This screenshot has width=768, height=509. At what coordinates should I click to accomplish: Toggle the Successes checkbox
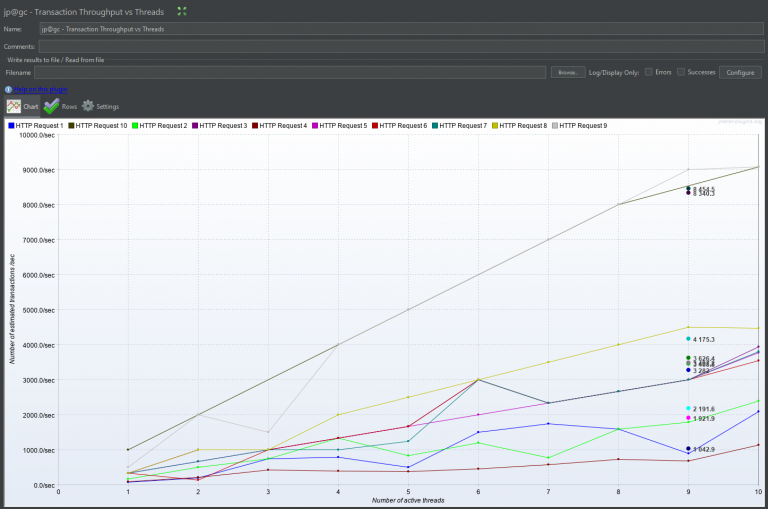681,72
